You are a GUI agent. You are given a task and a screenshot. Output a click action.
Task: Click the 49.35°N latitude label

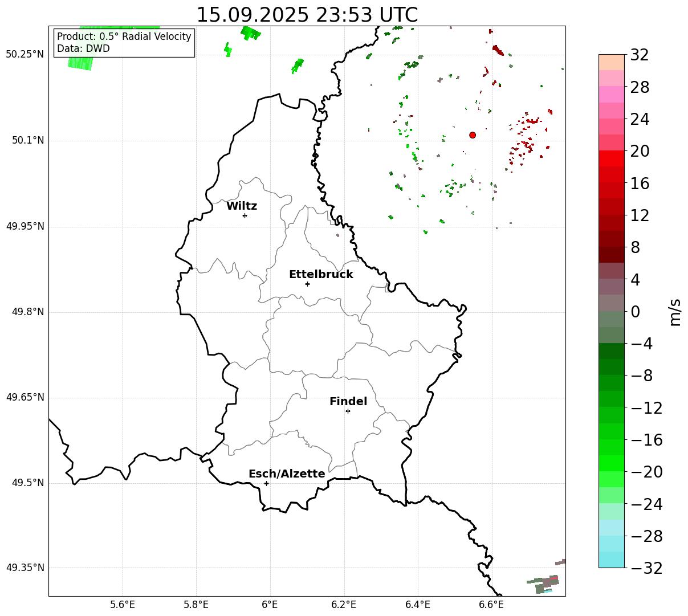pyautogui.click(x=25, y=568)
